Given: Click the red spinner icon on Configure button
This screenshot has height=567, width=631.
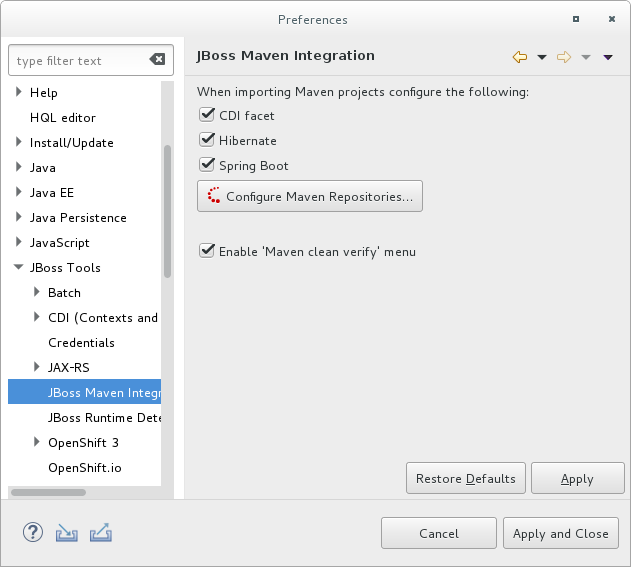Looking at the screenshot, I should click(x=214, y=195).
